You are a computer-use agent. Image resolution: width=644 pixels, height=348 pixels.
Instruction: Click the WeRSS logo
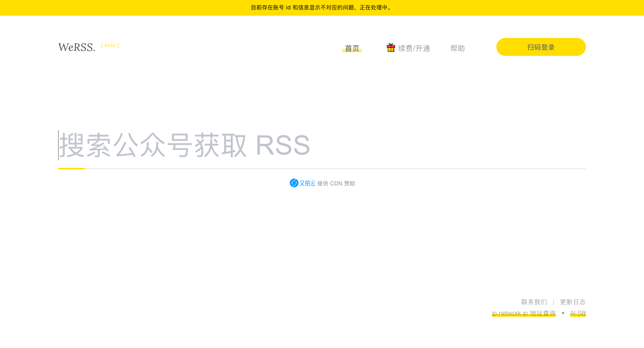click(76, 47)
